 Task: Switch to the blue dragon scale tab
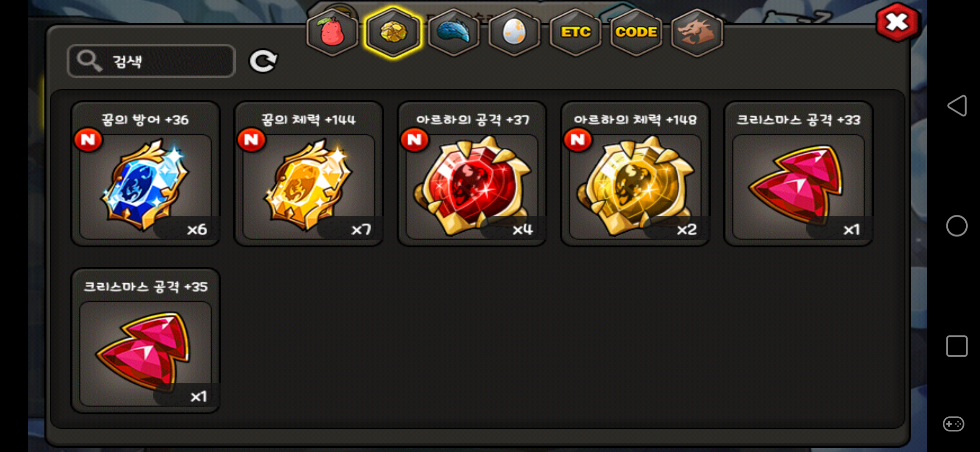pos(454,32)
